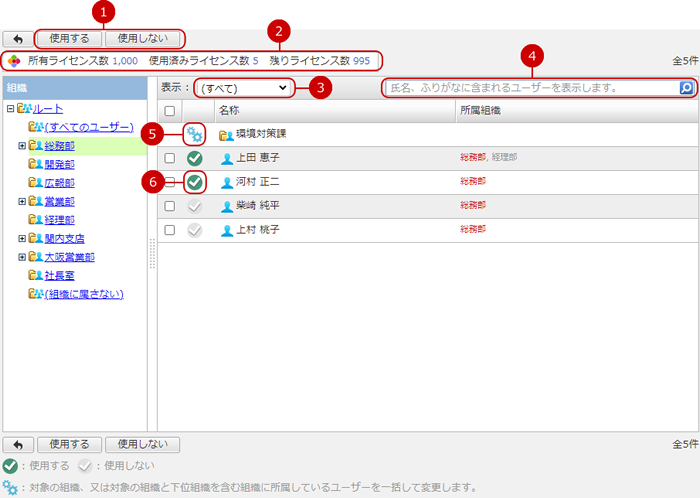Viewport: 700px width, 498px height.
Task: Click the top back arrow button
Action: (x=18, y=39)
